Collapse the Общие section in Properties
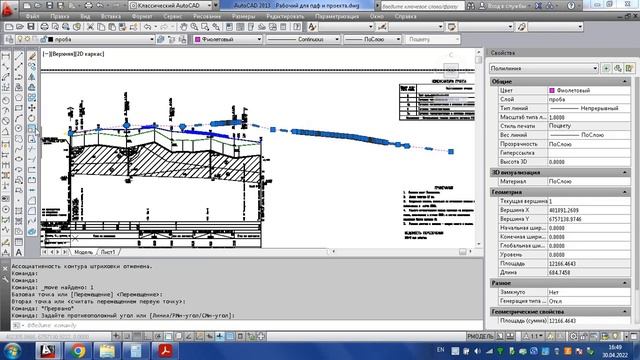Screen dimensions: 640x360 624,82
